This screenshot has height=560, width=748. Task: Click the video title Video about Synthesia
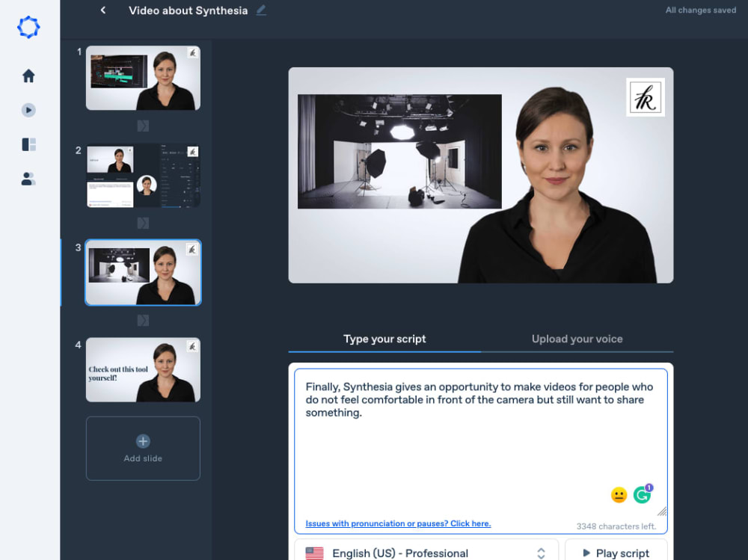(188, 10)
